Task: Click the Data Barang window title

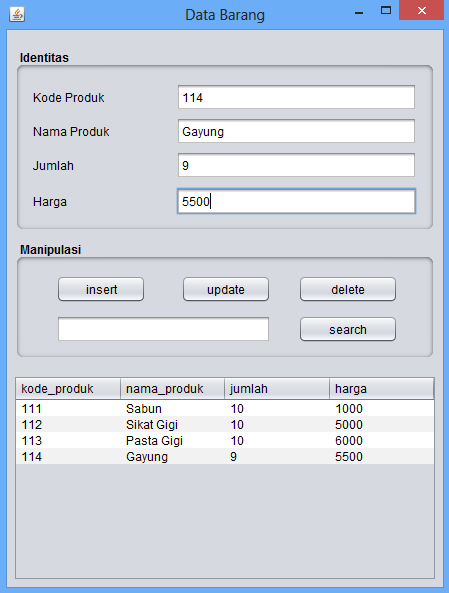Action: pyautogui.click(x=225, y=15)
